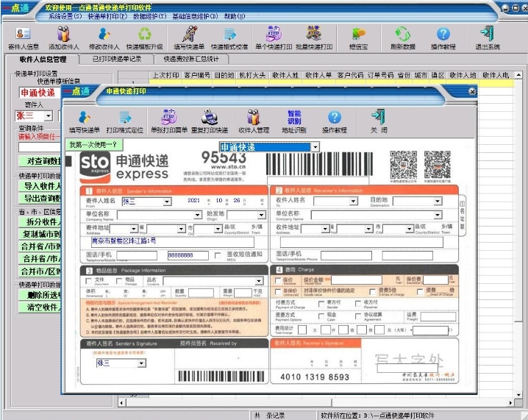528x420 pixels.
Task: Click 拆分收件人 button in main window
Action: [40, 222]
